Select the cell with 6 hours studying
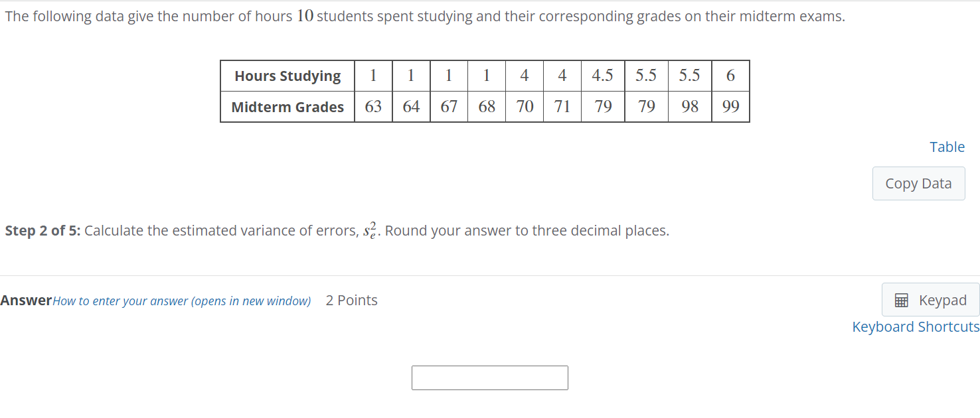Image resolution: width=980 pixels, height=418 pixels. (730, 76)
